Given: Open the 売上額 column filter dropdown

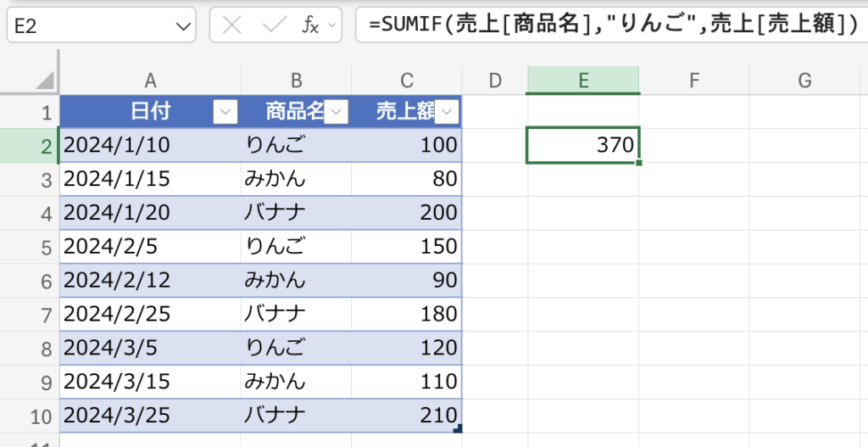Looking at the screenshot, I should pos(448,111).
